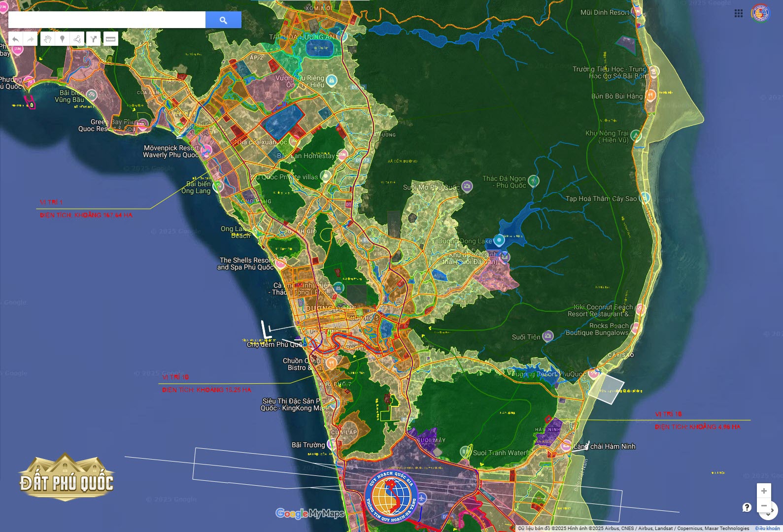783x532 pixels.
Task: Select the Suoi Tranh Waterfall marker
Action: 465,451
